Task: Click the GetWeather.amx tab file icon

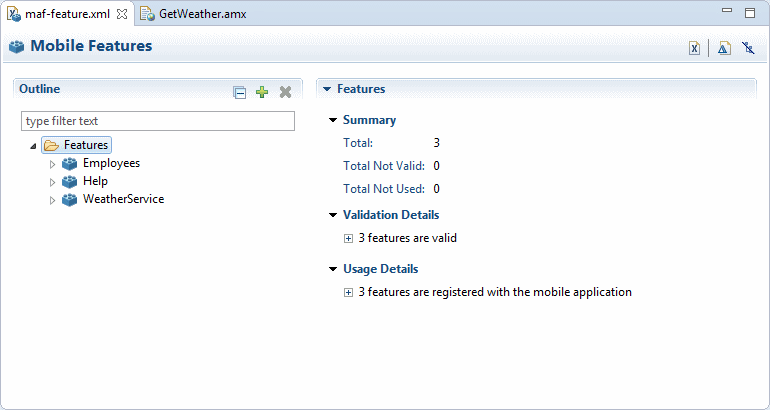Action: (147, 14)
